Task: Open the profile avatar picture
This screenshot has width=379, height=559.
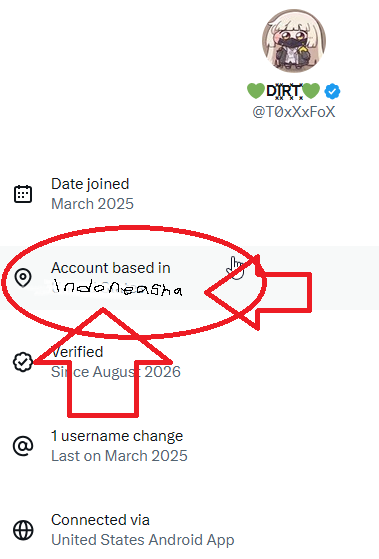Action: [x=294, y=41]
